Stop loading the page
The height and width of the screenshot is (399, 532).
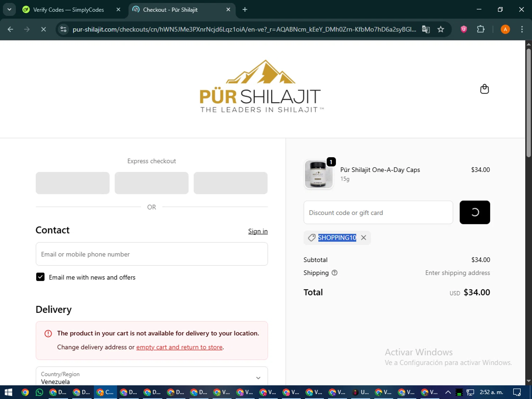coord(43,29)
